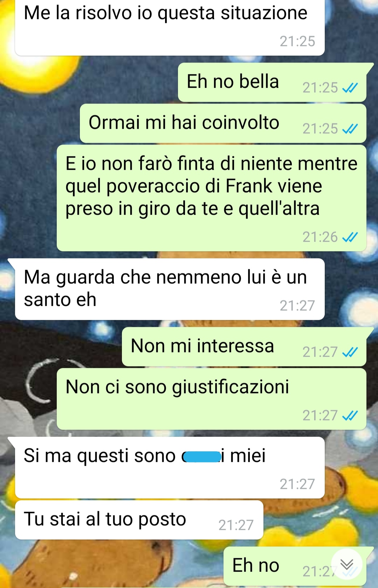Tap the double ticks beside 'Non mi interessa'
This screenshot has width=378, height=588.
pyautogui.click(x=350, y=352)
